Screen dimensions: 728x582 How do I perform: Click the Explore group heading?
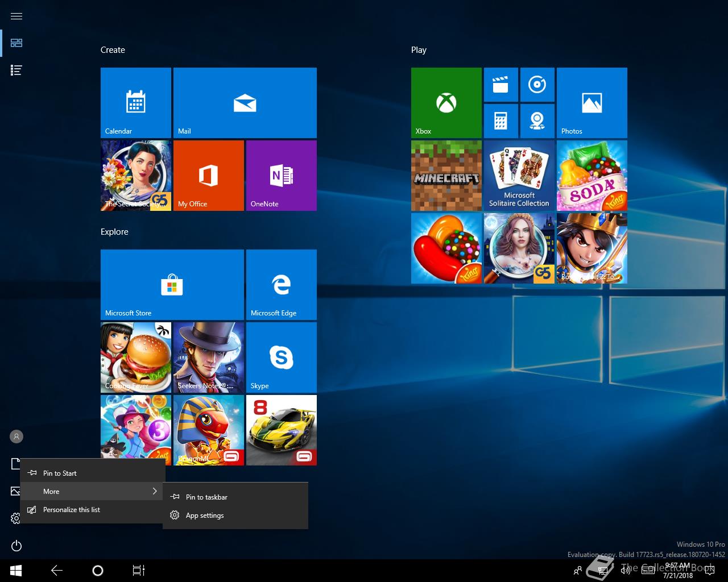pos(114,232)
